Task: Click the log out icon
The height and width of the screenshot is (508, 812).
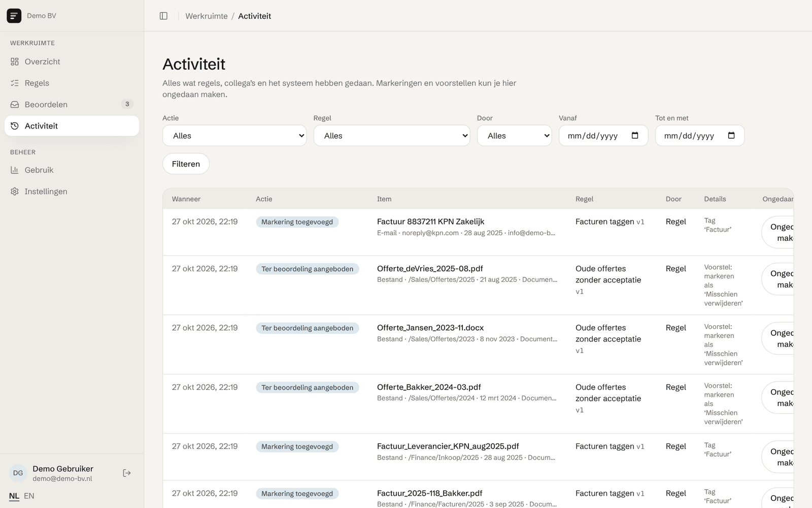Action: [127, 473]
